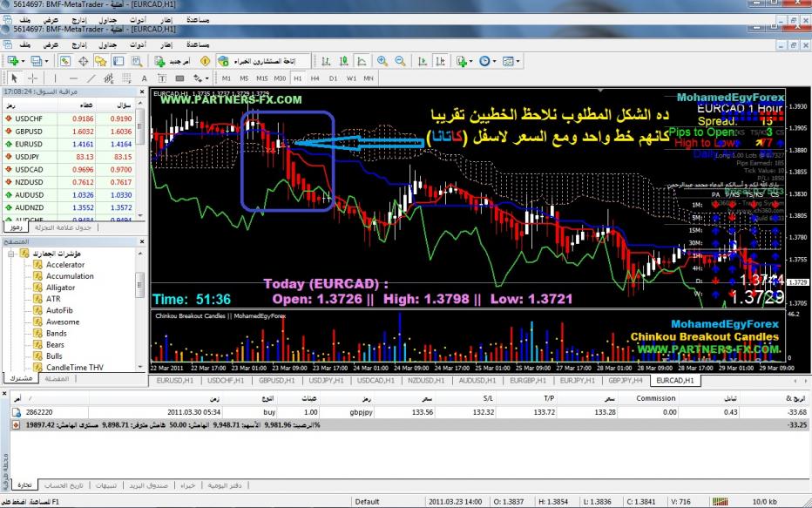This screenshot has width=812, height=508.
Task: Select the crosshair cursor tool
Action: click(x=32, y=78)
